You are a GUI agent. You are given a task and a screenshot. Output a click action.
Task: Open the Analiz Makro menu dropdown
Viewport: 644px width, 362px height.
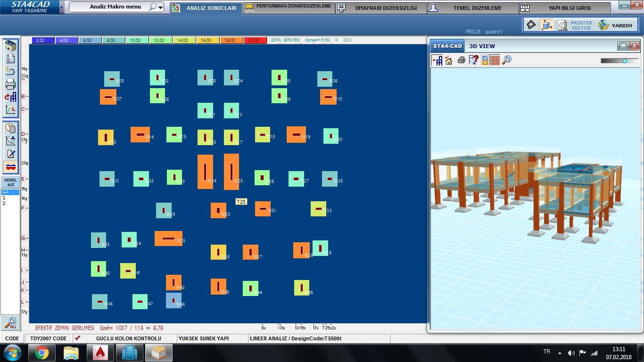pos(161,8)
